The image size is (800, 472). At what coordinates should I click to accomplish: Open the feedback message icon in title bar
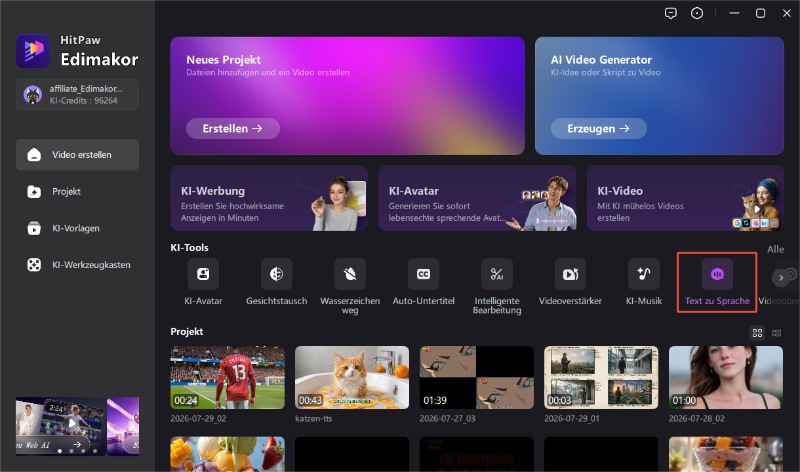tap(671, 13)
